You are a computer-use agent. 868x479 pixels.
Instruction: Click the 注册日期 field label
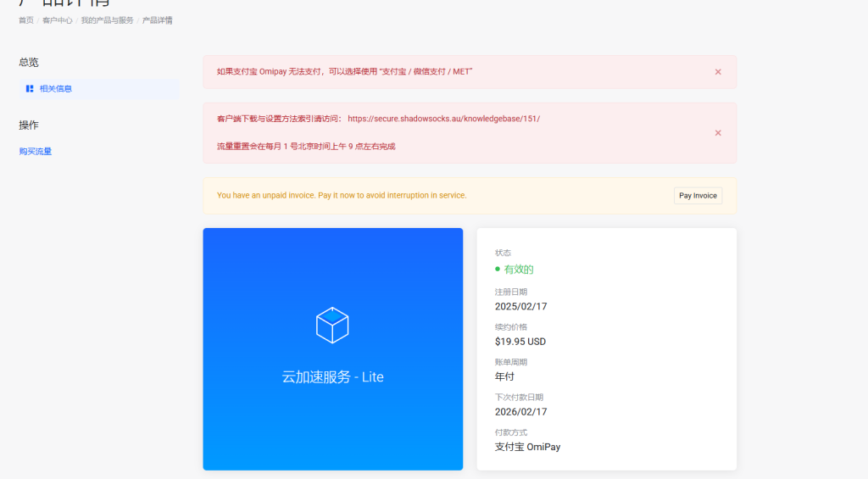click(x=511, y=292)
